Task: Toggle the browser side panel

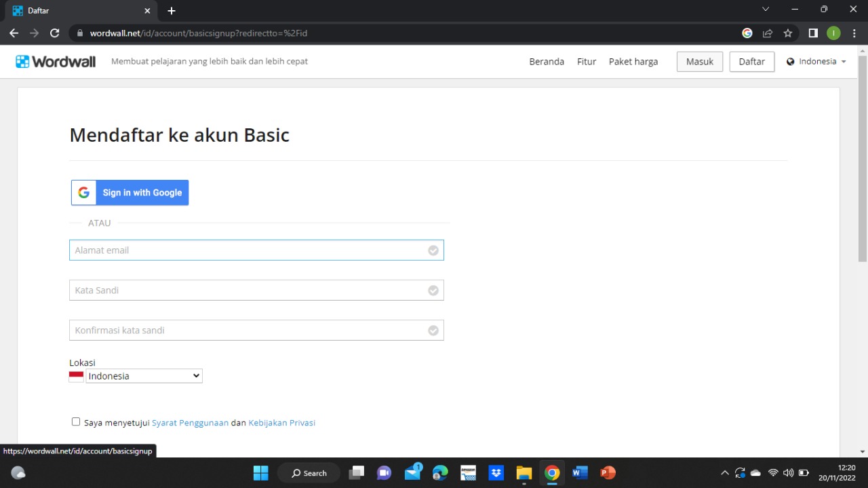Action: (x=813, y=33)
